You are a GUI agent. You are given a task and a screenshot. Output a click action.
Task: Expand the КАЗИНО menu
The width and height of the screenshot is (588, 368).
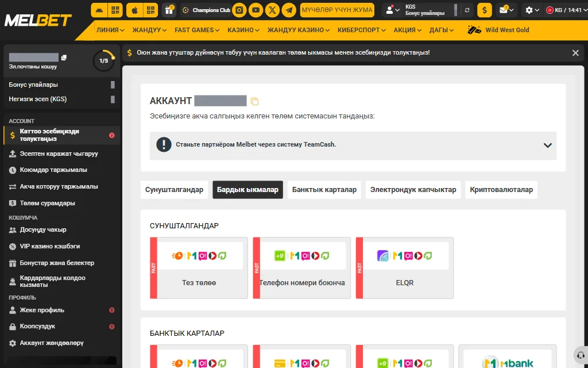point(243,30)
